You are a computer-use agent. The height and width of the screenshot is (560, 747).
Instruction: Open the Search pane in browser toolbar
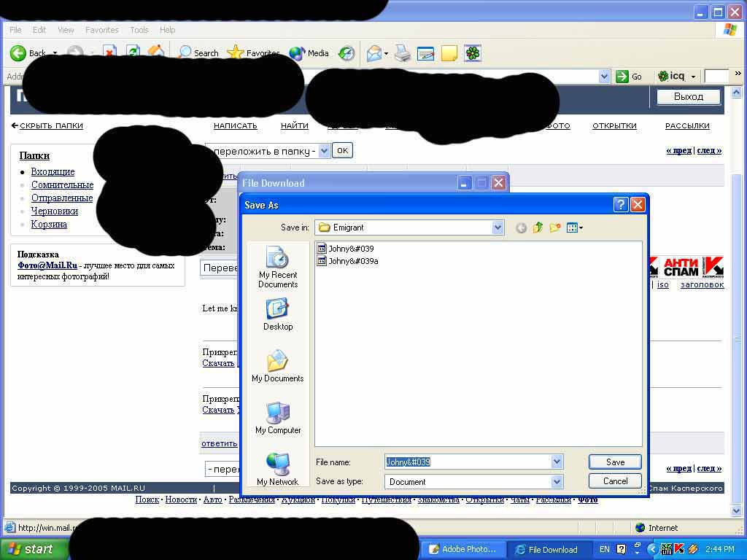pyautogui.click(x=198, y=52)
